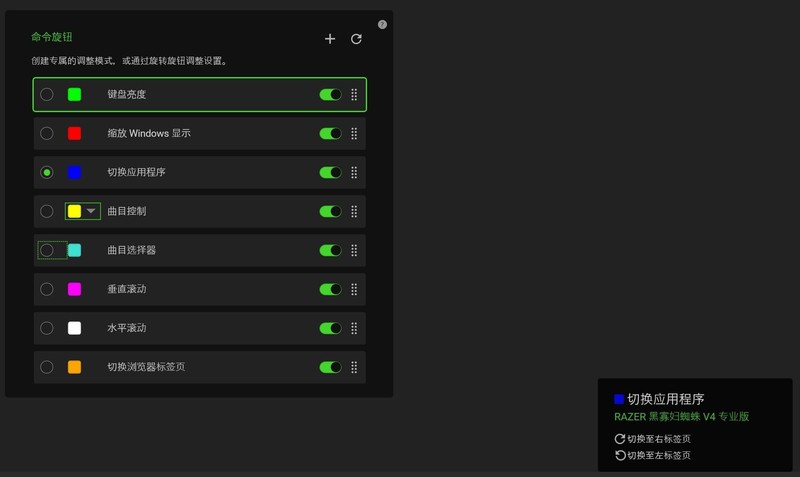Click the cyan swatch of 曲目选择器
Viewport: 800px width, 477px height.
point(74,250)
